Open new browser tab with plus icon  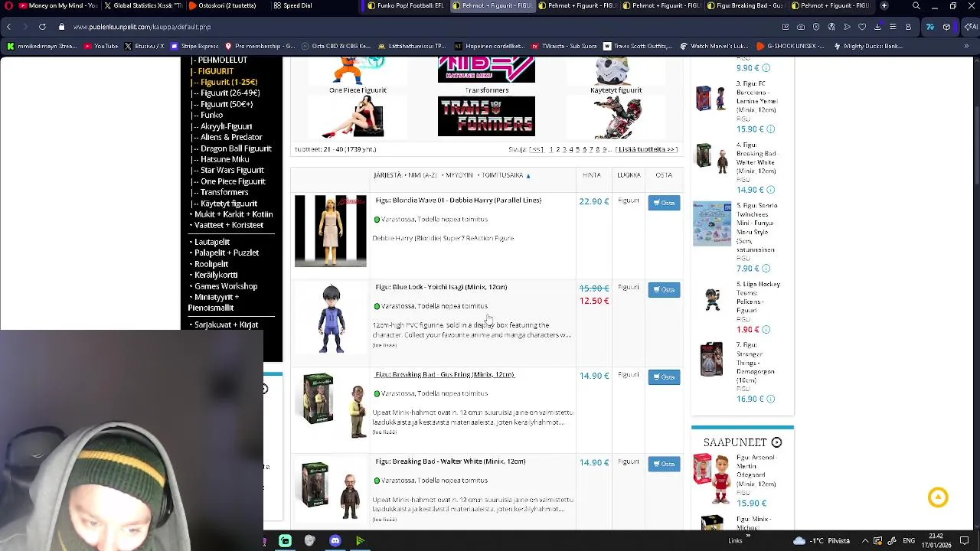[x=884, y=5]
